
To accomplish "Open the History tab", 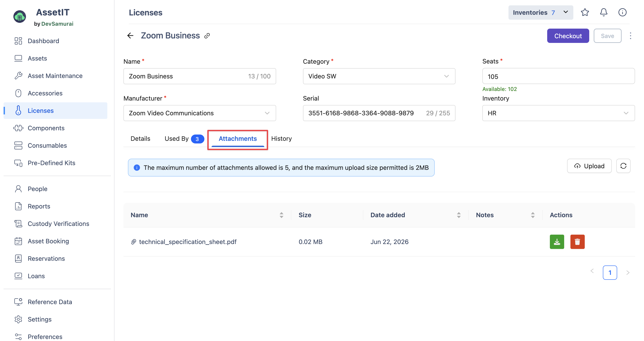I will tap(281, 139).
